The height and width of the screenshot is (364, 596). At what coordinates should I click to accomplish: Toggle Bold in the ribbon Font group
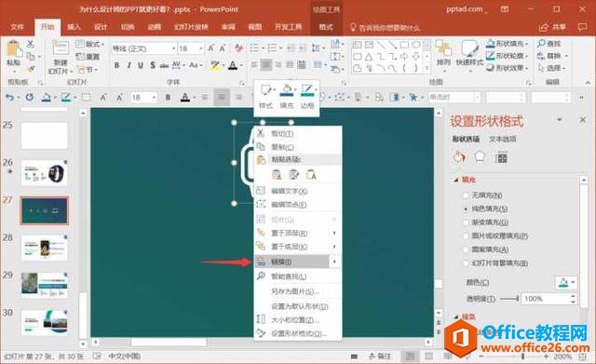pos(116,65)
